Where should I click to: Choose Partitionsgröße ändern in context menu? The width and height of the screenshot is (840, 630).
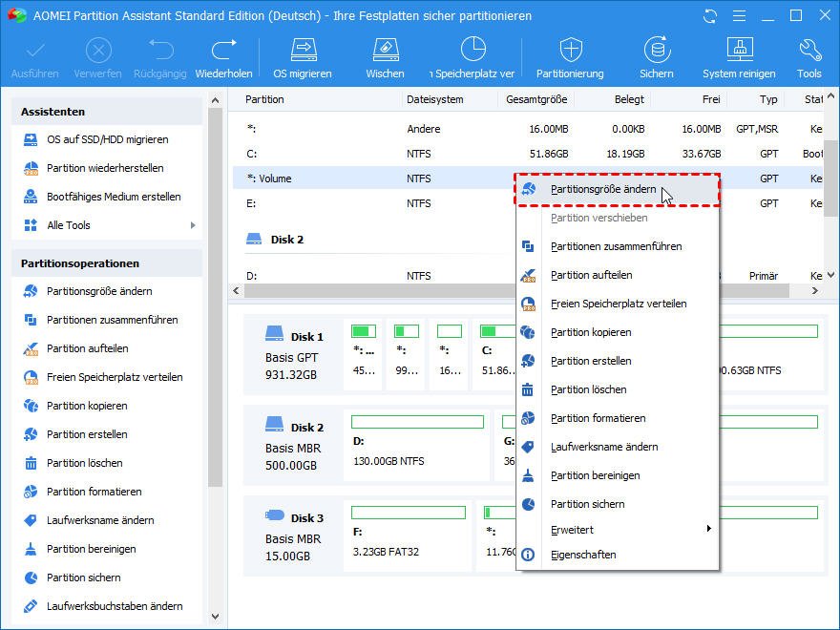point(602,190)
